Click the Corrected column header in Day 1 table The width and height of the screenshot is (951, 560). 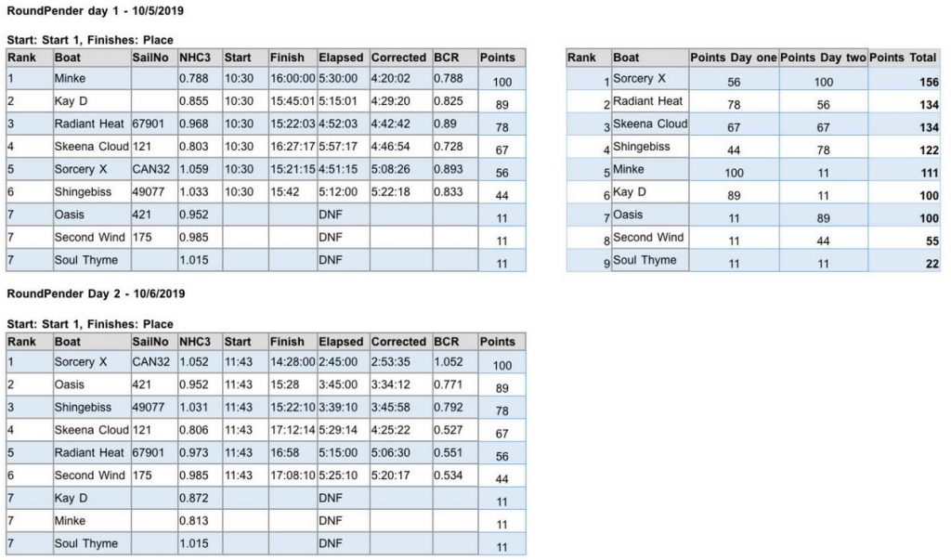tap(400, 58)
